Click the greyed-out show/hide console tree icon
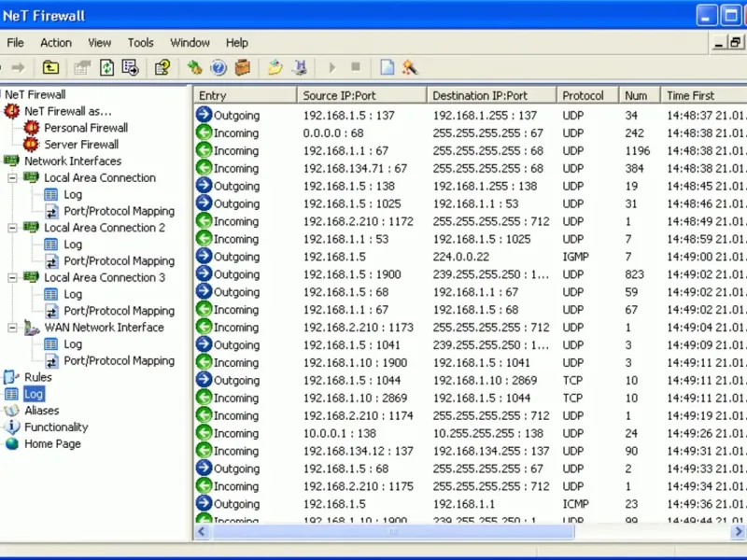This screenshot has height=560, width=747. 82,67
